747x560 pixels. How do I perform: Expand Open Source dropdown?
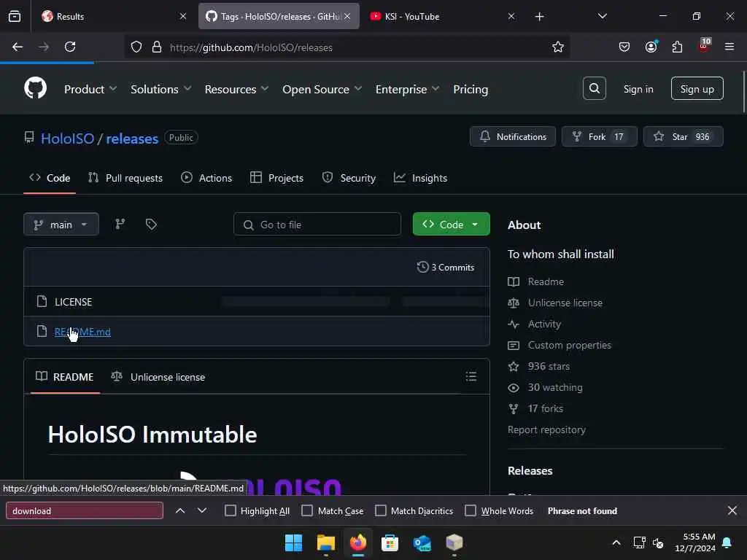point(322,89)
